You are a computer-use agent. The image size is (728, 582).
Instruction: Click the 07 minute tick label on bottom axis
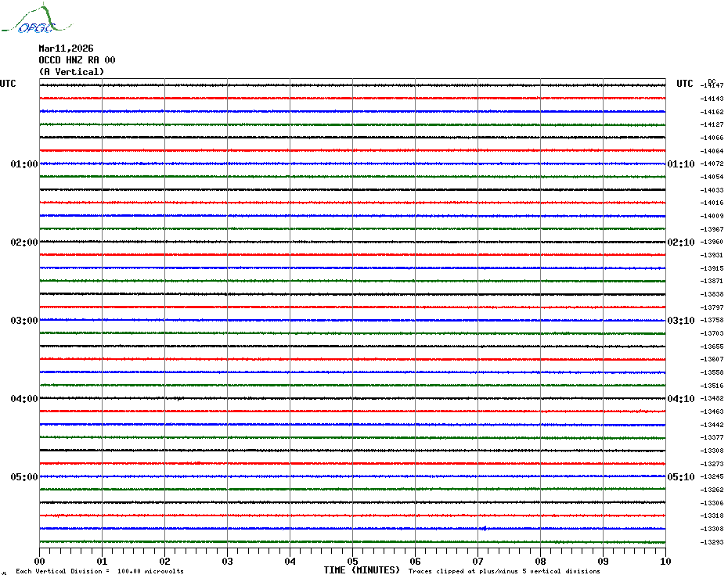478,561
